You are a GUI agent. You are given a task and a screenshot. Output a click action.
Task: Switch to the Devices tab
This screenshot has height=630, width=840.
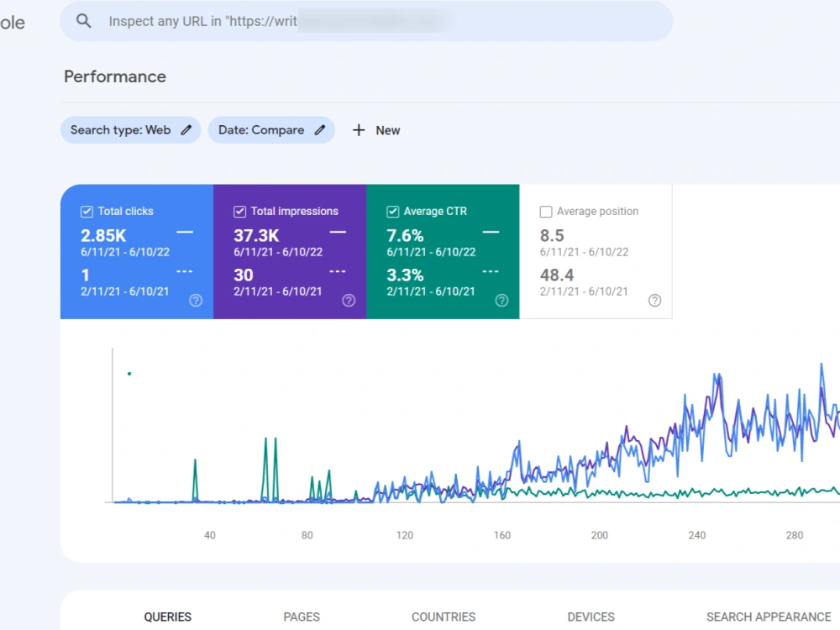[x=591, y=617]
